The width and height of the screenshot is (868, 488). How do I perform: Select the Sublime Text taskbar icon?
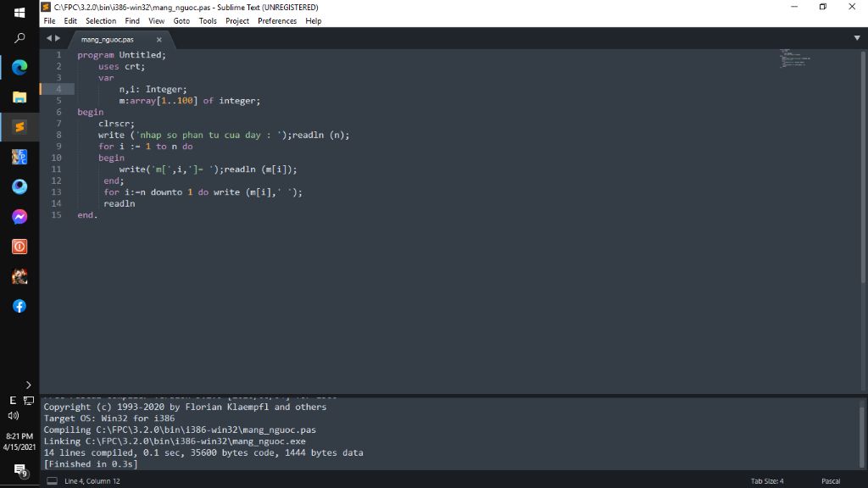pos(19,127)
